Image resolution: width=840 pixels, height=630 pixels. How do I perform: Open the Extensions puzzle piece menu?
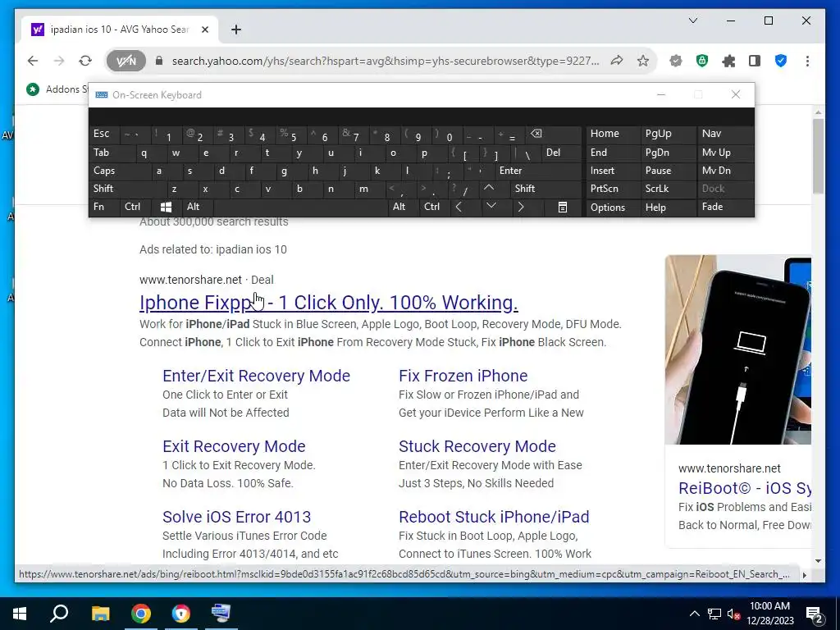click(x=728, y=61)
